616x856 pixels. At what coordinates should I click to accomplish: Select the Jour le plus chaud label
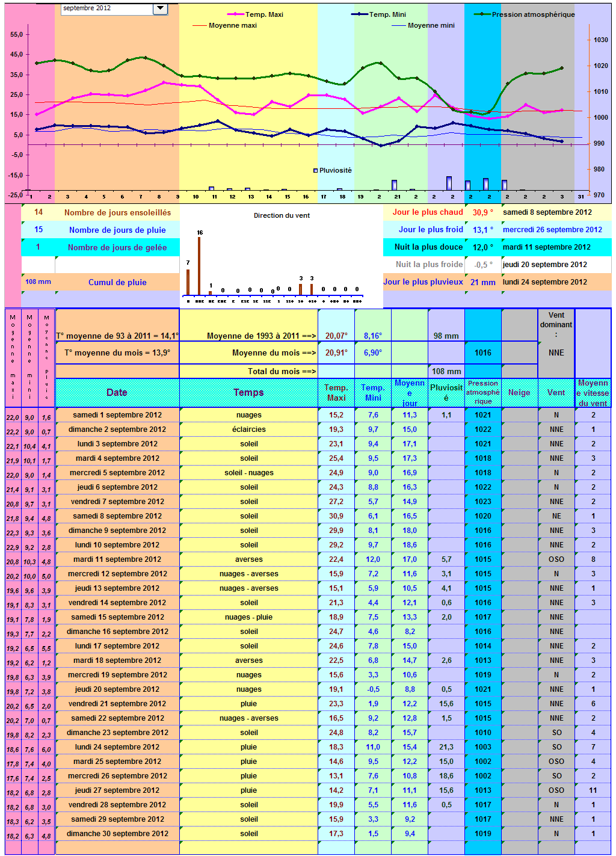point(428,212)
